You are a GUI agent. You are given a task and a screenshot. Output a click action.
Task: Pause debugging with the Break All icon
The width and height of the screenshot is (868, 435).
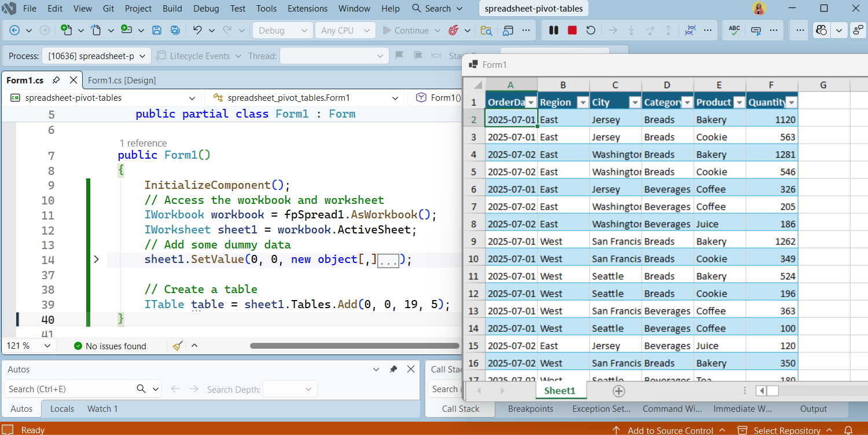point(554,30)
